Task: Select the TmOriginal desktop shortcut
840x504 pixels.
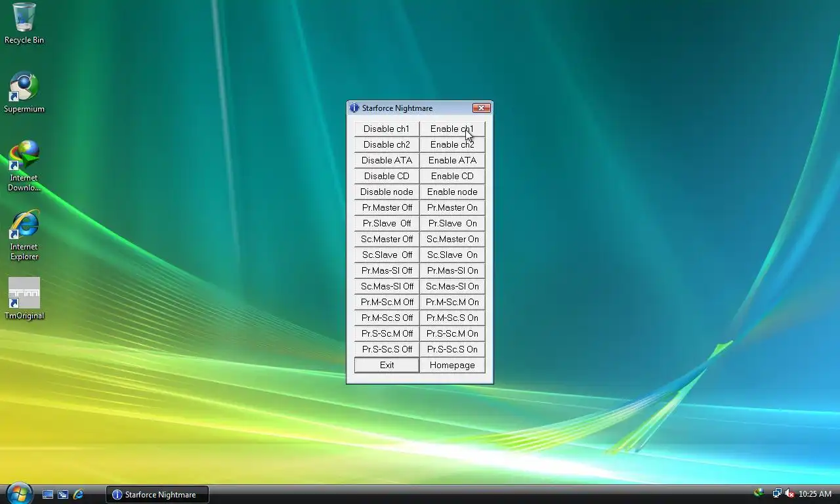Action: 24,299
